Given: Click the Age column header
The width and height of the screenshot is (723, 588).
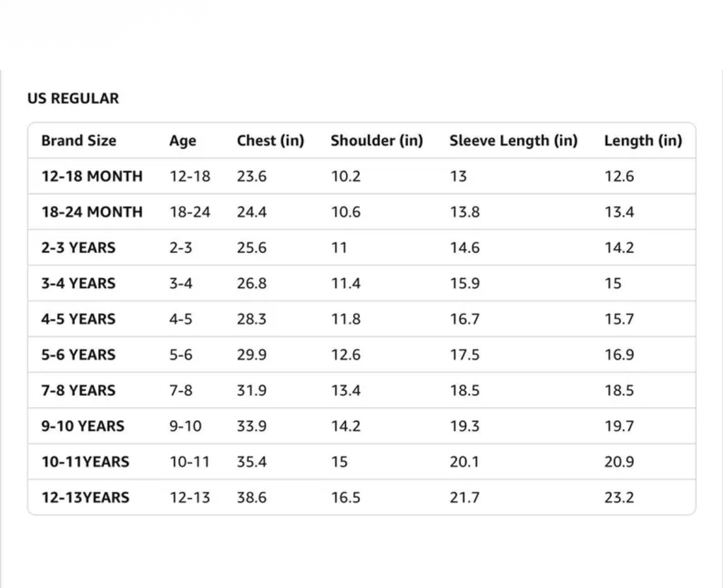Looking at the screenshot, I should pyautogui.click(x=183, y=140).
